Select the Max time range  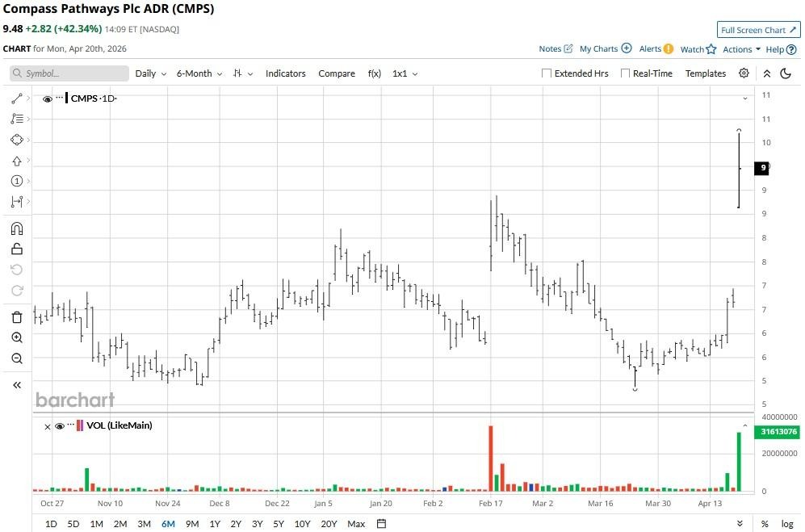(x=356, y=524)
